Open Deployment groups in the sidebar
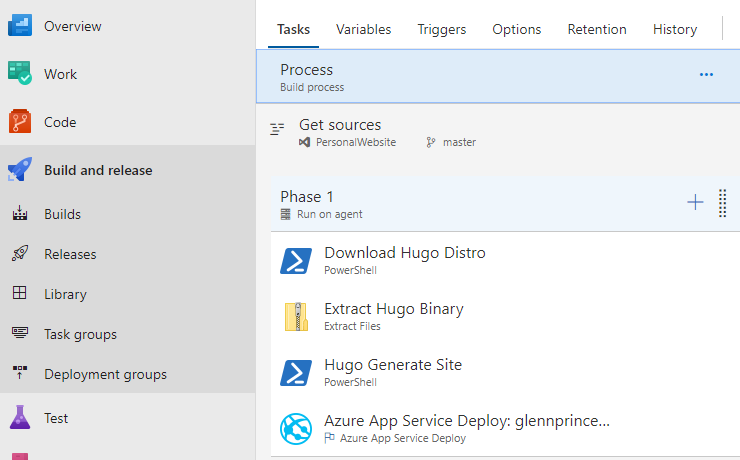The image size is (740, 460). click(105, 374)
